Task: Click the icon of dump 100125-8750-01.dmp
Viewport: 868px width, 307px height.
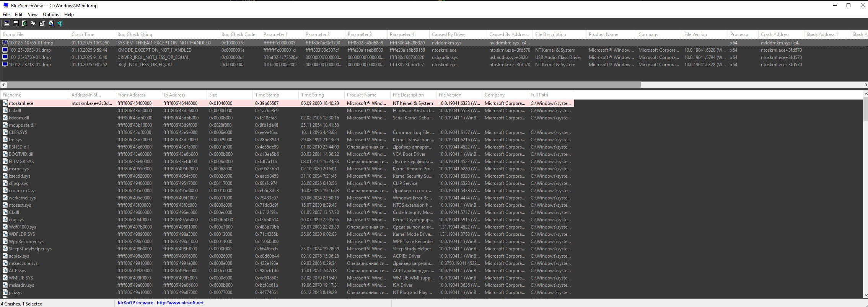Action: coord(5,57)
